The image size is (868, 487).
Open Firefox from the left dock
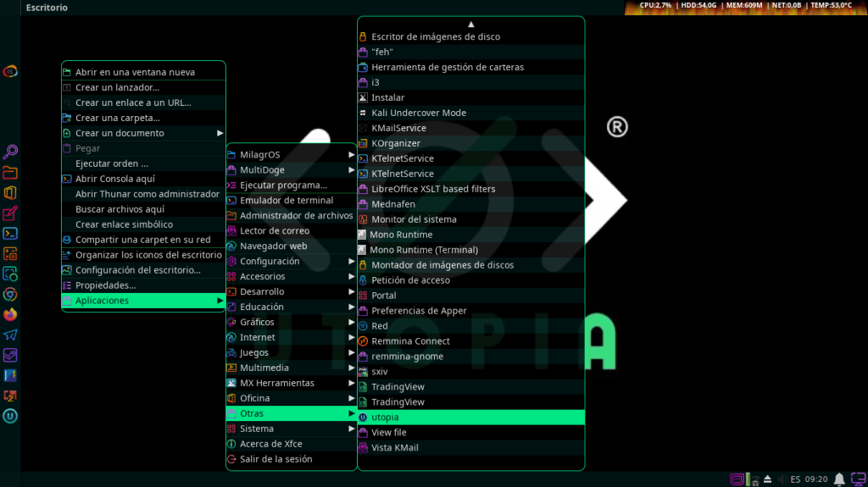coord(10,314)
